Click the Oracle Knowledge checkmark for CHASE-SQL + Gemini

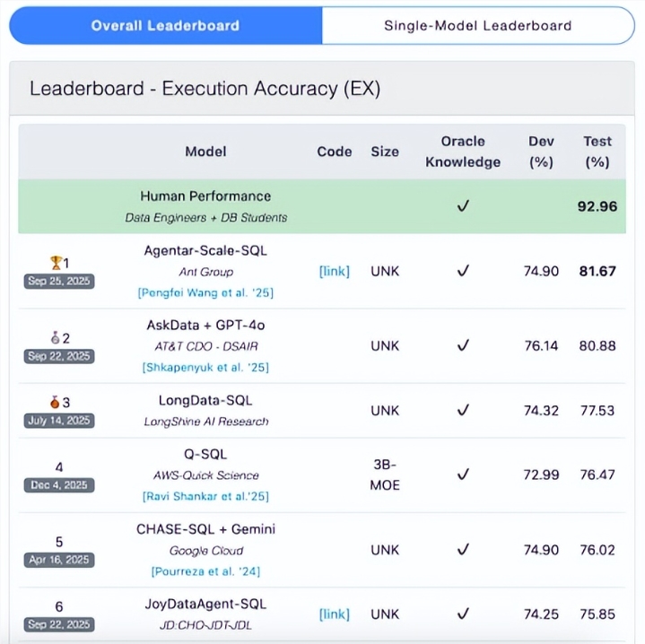click(x=463, y=549)
